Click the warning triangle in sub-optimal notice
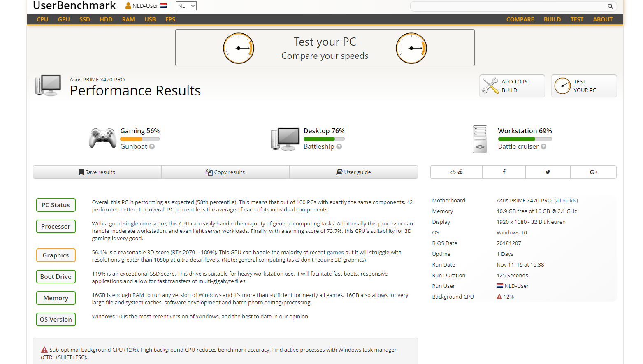Image resolution: width=643 pixels, height=364 pixels. tap(44, 350)
